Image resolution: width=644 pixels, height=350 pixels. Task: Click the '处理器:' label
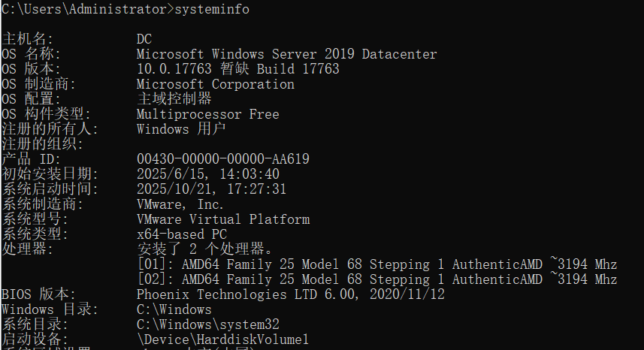[28, 249]
